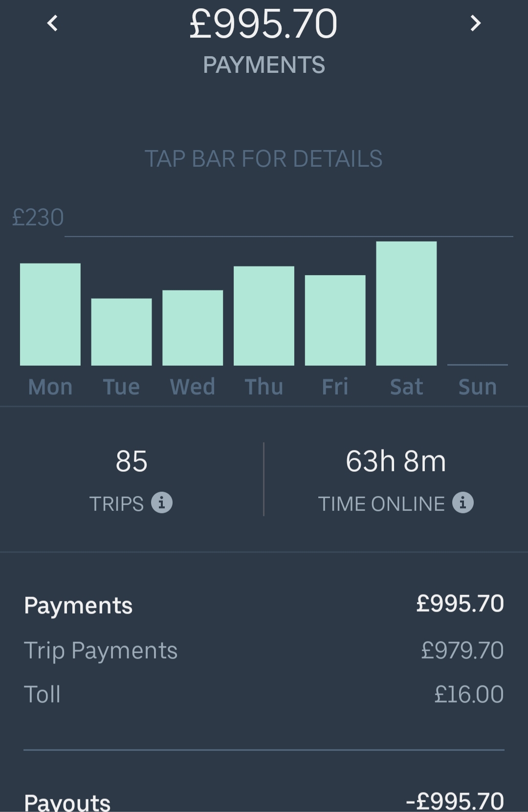Open the info icon next to TIME ONLINE
Viewport: 528px width, 812px height.
tap(462, 503)
